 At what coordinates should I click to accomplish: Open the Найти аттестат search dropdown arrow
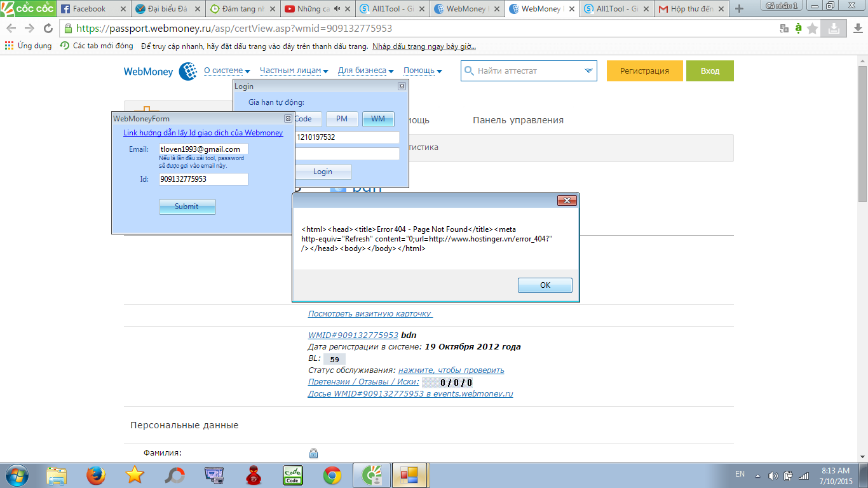(x=588, y=71)
